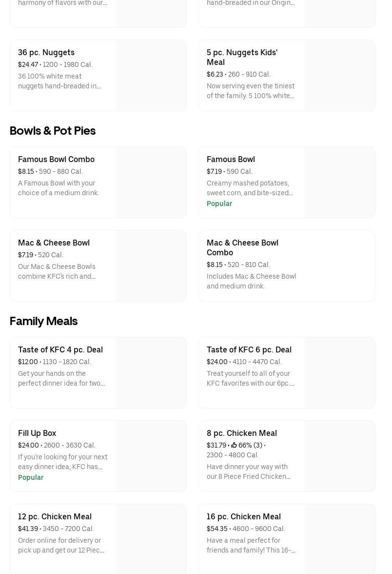Click the Bowls & Pot Pies section heading
This screenshot has height=574, width=392.
click(x=53, y=131)
